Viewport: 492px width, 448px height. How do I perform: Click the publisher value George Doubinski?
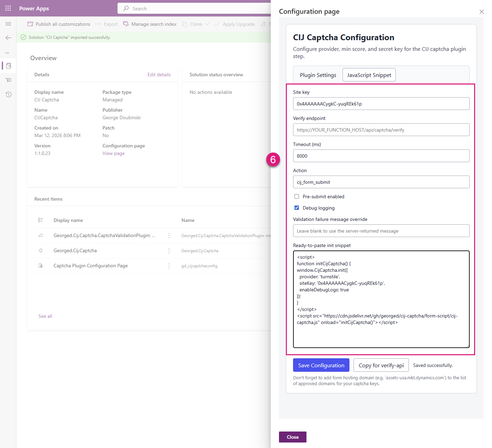coord(122,117)
